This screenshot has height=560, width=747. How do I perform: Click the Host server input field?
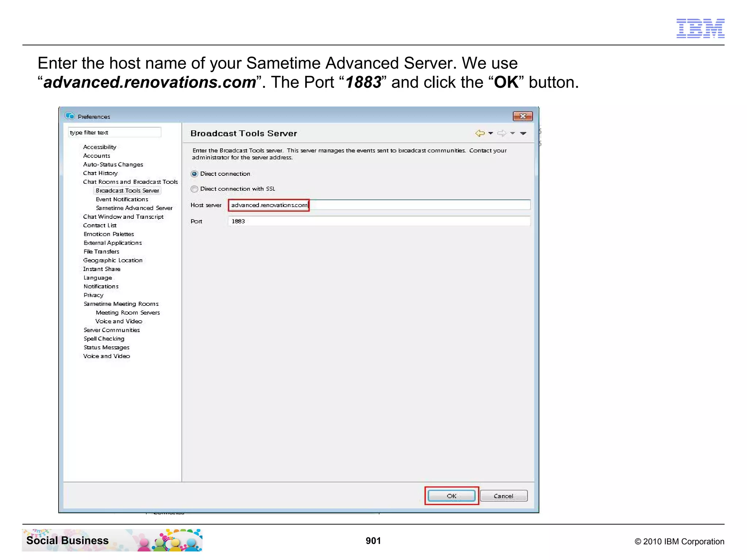point(379,205)
